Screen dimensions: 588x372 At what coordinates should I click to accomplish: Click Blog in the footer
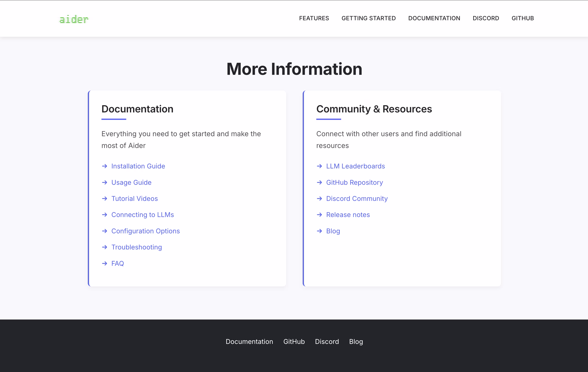click(356, 341)
